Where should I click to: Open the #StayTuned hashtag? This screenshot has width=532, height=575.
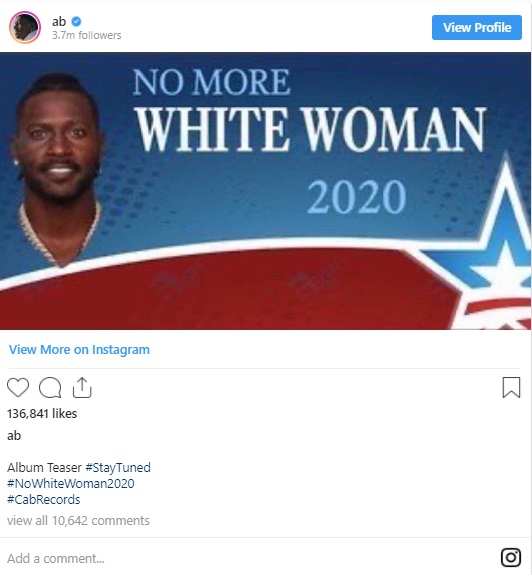coord(118,468)
